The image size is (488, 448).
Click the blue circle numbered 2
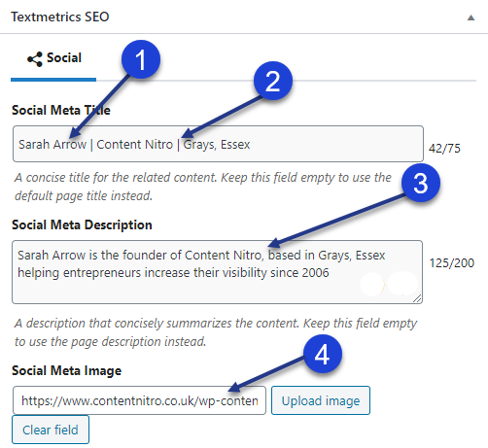tap(273, 81)
